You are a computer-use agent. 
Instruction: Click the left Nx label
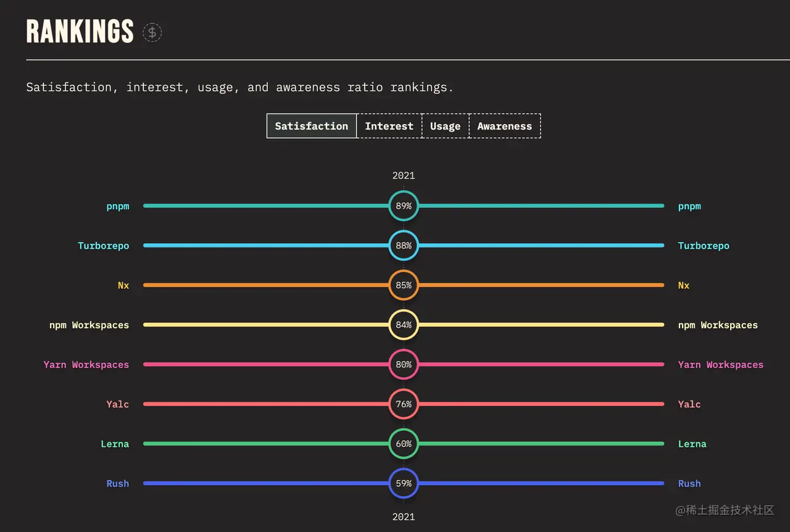(123, 285)
